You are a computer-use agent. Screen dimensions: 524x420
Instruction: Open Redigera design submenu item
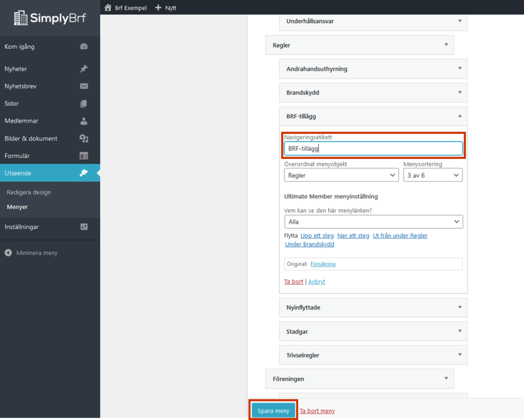click(x=29, y=192)
